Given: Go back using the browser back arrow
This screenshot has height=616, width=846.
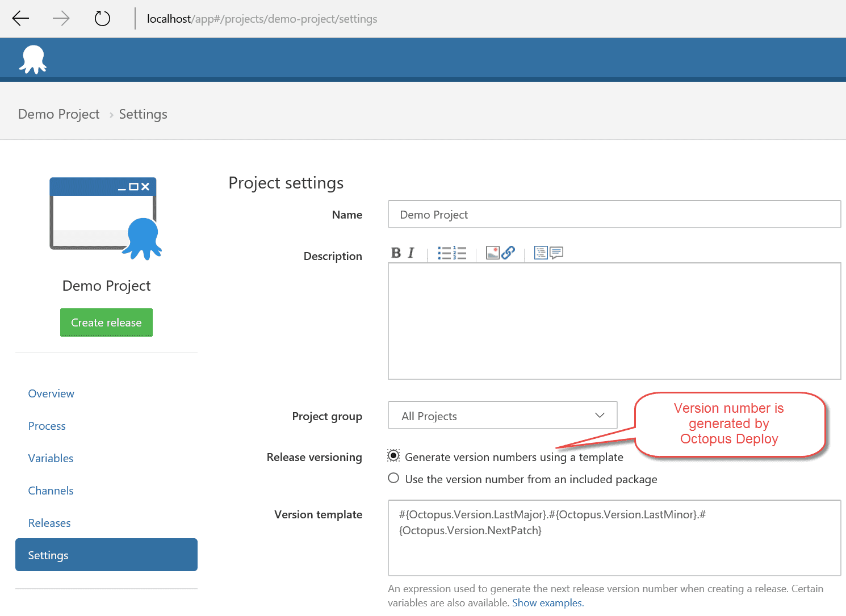Looking at the screenshot, I should tap(21, 19).
